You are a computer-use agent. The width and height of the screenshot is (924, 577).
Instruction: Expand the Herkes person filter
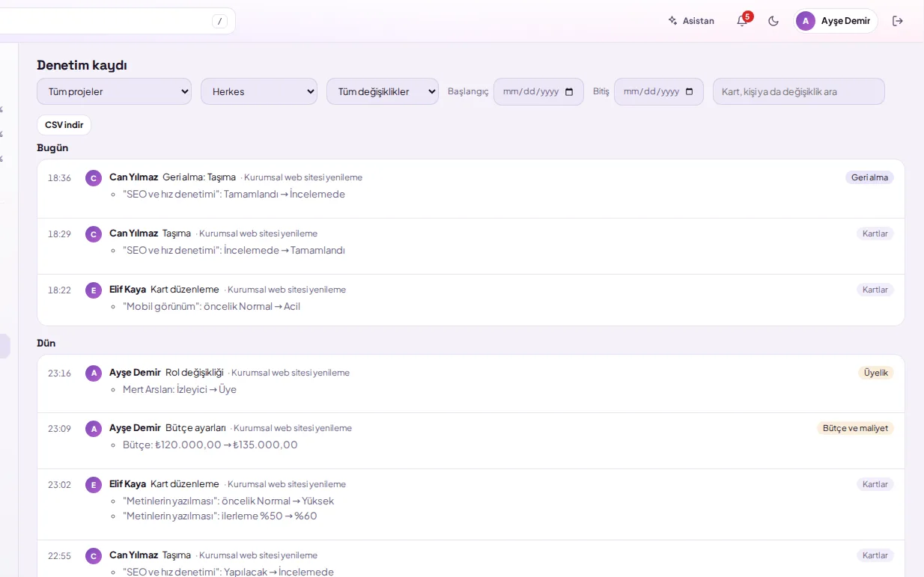[x=259, y=91]
